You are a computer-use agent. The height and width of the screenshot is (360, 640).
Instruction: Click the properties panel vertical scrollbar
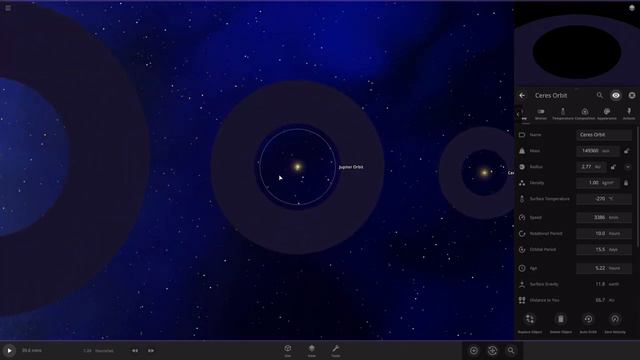coord(637,187)
